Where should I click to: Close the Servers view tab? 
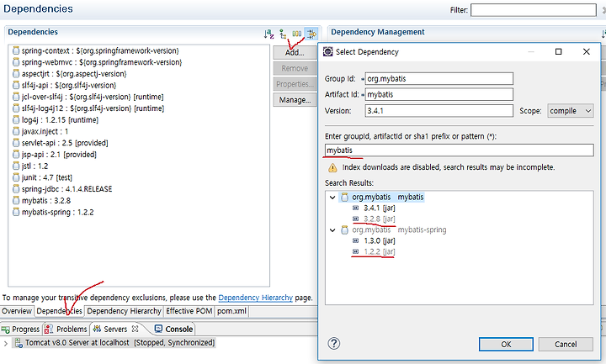pos(135,329)
